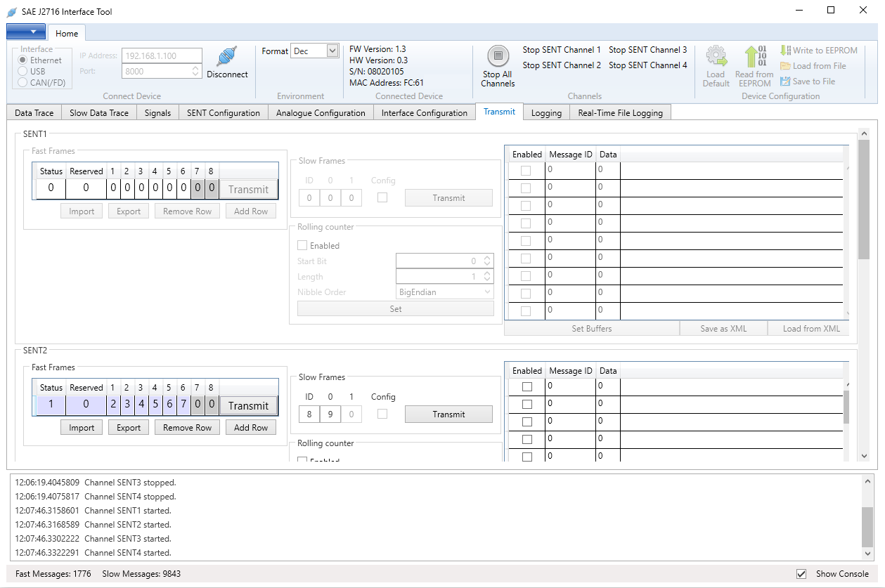The height and width of the screenshot is (588, 885).
Task: Click the Load from File folder icon
Action: 785,66
